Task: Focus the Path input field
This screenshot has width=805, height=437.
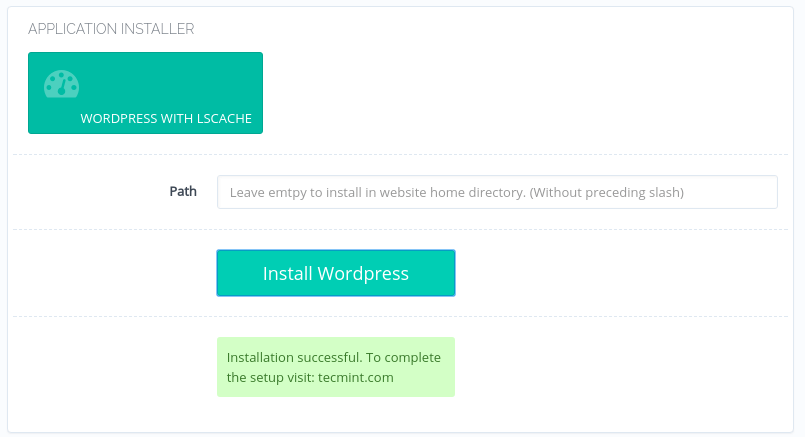Action: click(x=497, y=192)
